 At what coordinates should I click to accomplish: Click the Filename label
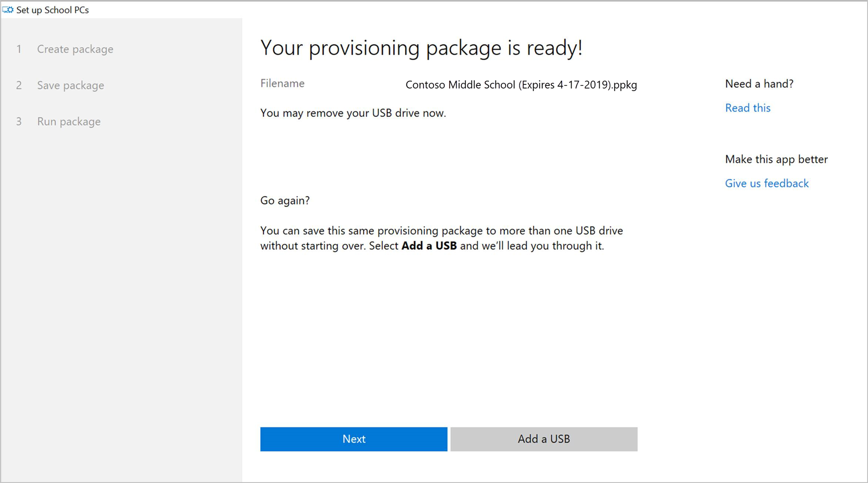(282, 83)
